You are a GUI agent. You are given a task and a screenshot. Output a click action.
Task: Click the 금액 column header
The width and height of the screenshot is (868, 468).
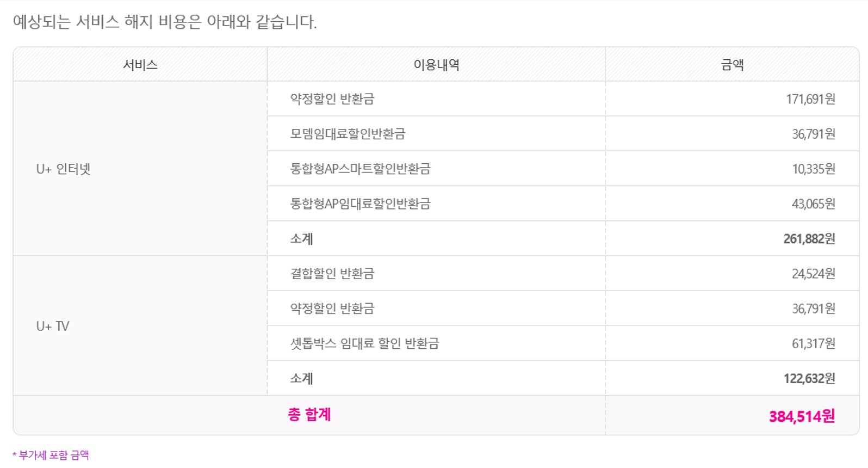(732, 65)
